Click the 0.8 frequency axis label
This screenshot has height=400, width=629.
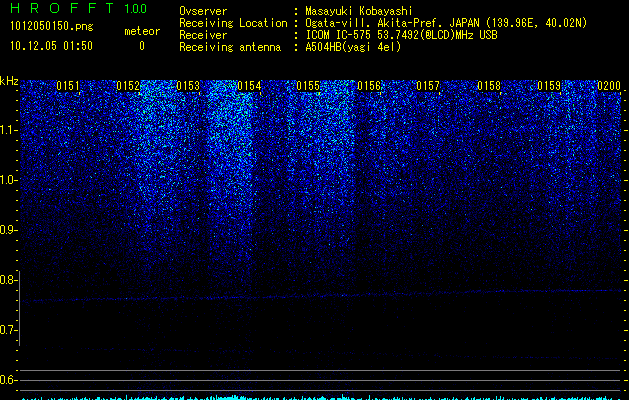(9, 280)
